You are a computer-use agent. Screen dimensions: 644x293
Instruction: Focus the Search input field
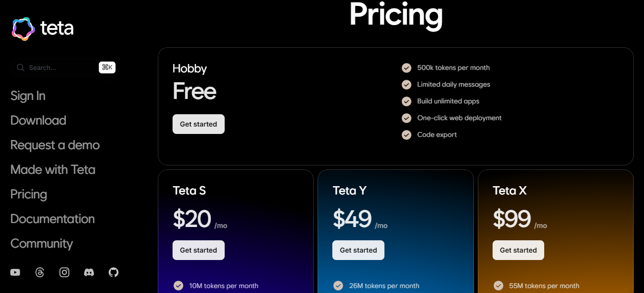click(x=64, y=67)
